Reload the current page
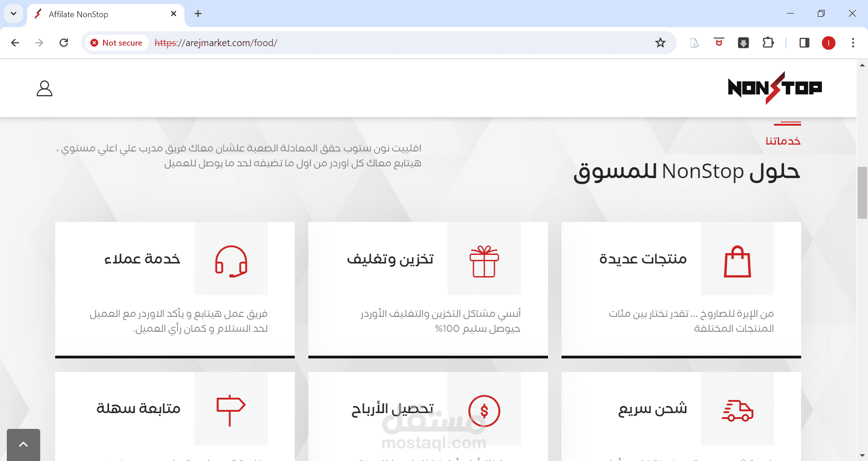Image resolution: width=868 pixels, height=461 pixels. (x=64, y=42)
